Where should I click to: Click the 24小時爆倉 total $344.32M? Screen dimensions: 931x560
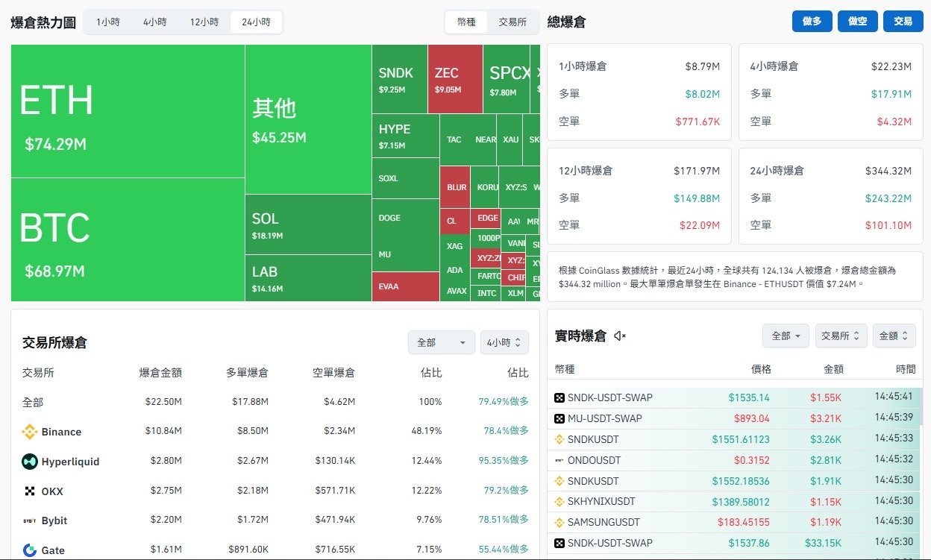tap(888, 171)
